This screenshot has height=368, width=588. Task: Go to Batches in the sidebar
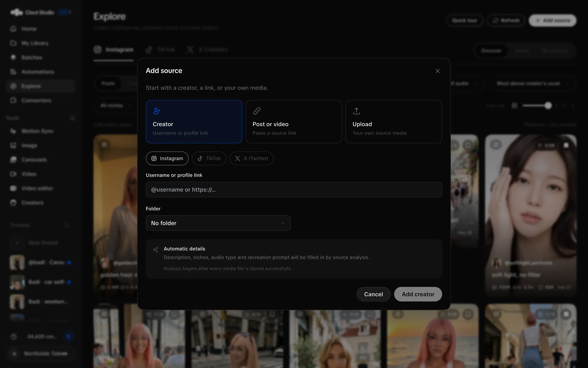pyautogui.click(x=40, y=57)
